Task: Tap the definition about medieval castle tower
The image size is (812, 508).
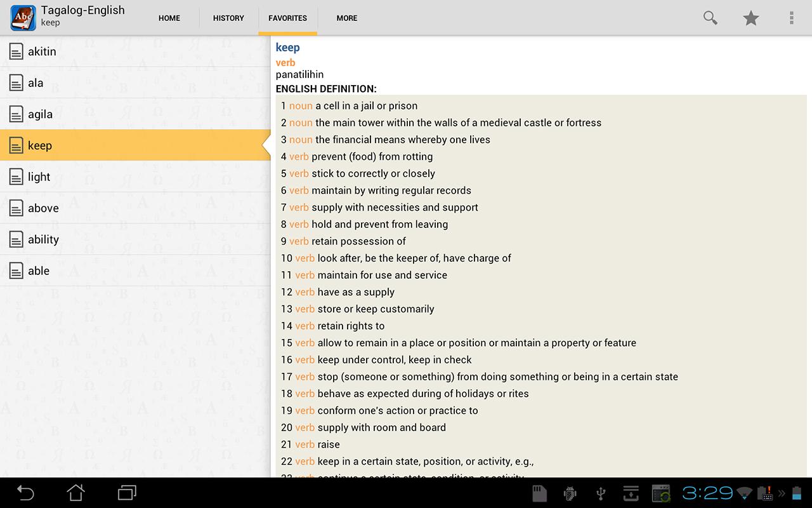Action: 457,123
